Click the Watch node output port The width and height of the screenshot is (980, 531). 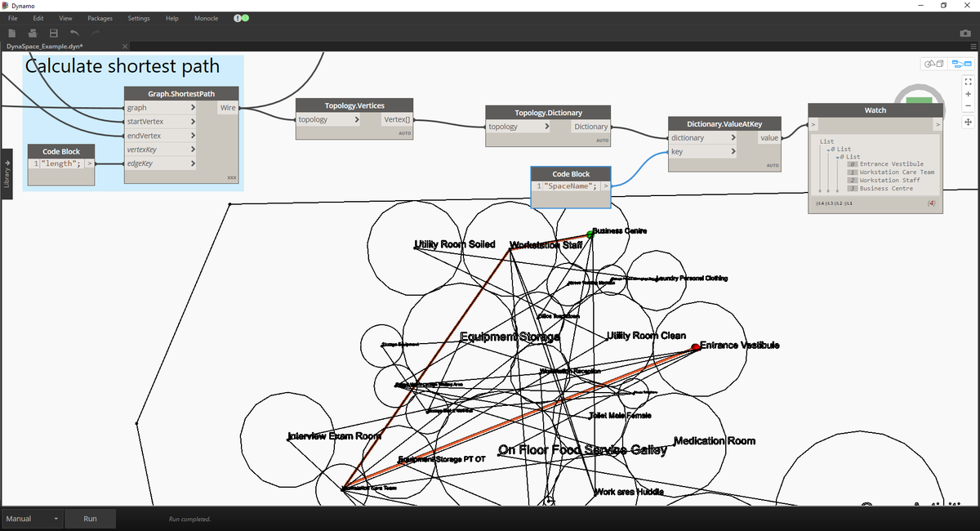(938, 124)
